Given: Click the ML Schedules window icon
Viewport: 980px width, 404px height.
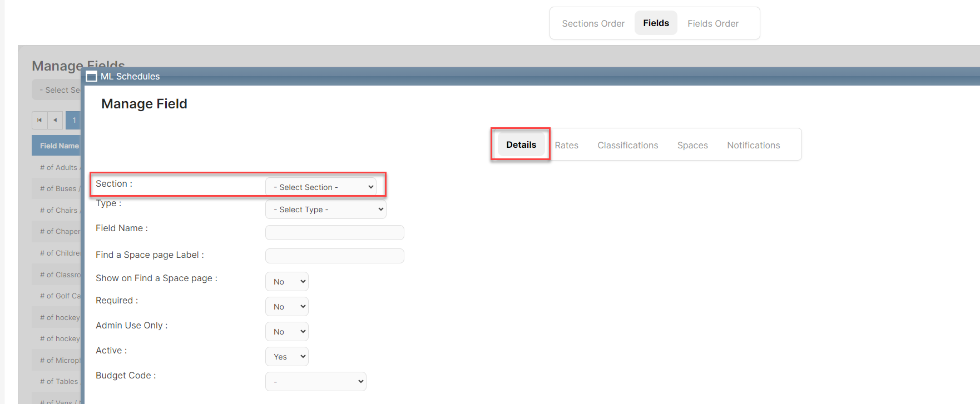Looking at the screenshot, I should [92, 77].
